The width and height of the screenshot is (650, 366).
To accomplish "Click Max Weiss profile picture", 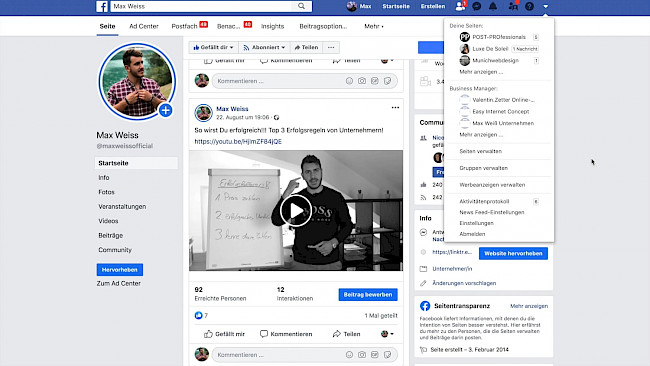I will coord(137,81).
